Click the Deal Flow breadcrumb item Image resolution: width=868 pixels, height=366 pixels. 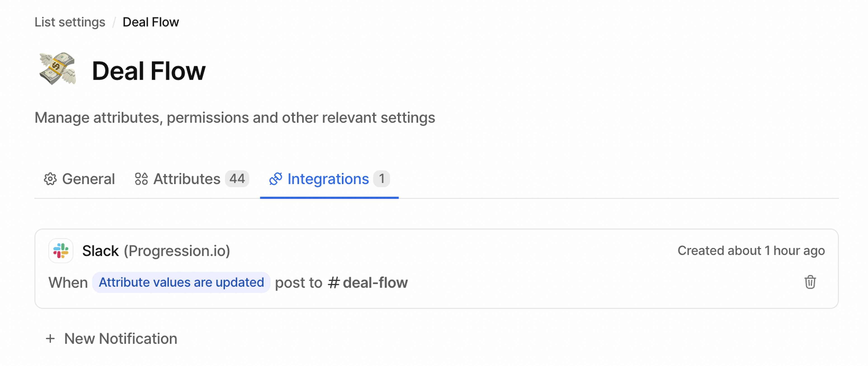[151, 22]
